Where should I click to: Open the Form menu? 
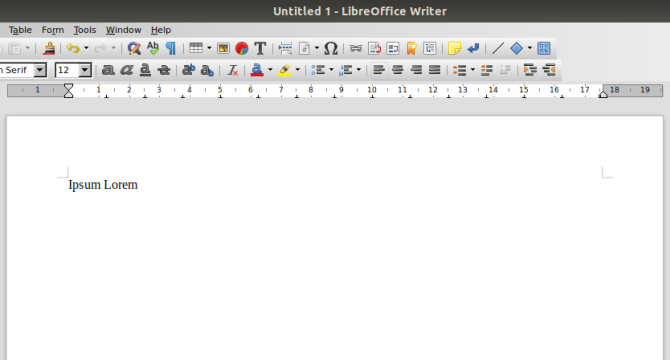click(x=53, y=30)
